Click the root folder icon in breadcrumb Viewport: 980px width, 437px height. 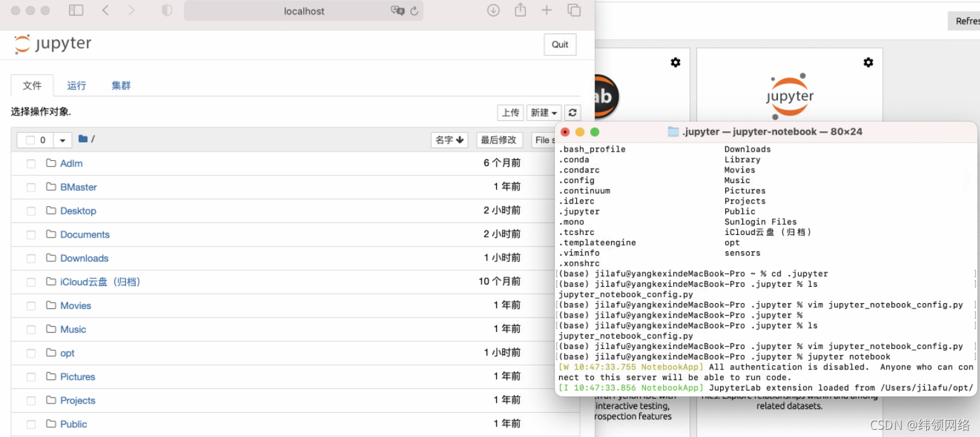83,138
